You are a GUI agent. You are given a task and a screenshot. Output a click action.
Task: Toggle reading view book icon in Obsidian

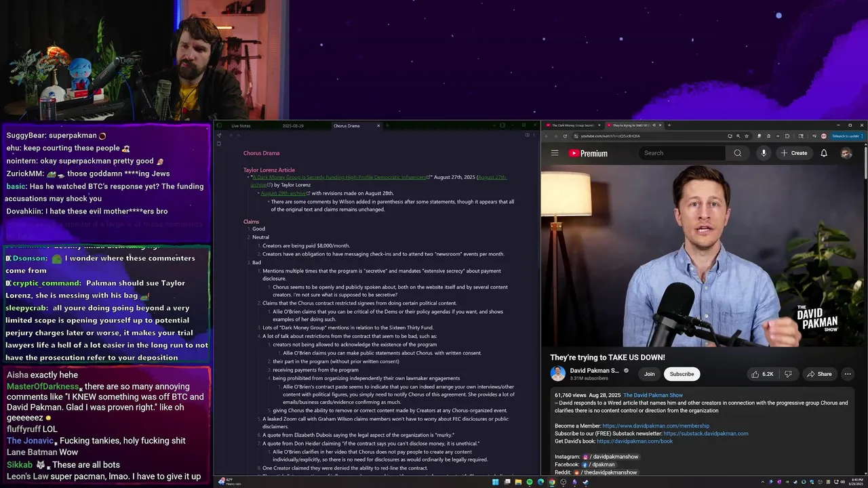527,136
